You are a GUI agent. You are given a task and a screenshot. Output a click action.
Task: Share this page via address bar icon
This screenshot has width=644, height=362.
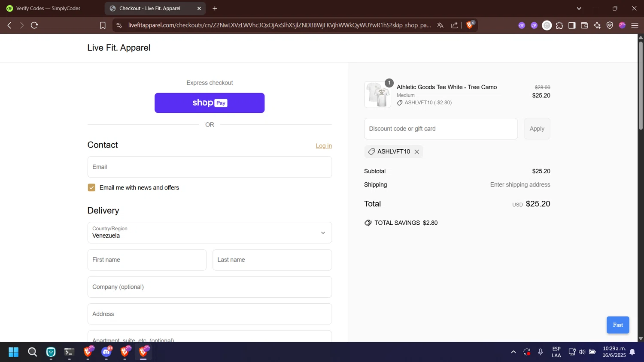[x=454, y=25]
